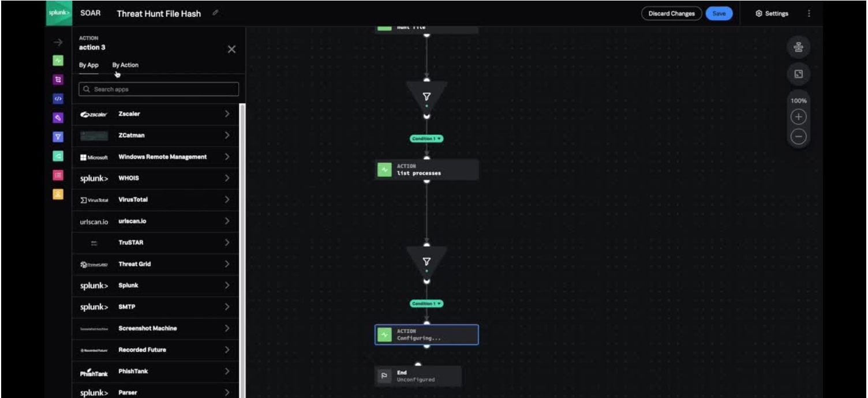Click the PhishTank logo in the app list
Viewport: 868px width, 398px height.
tap(93, 373)
